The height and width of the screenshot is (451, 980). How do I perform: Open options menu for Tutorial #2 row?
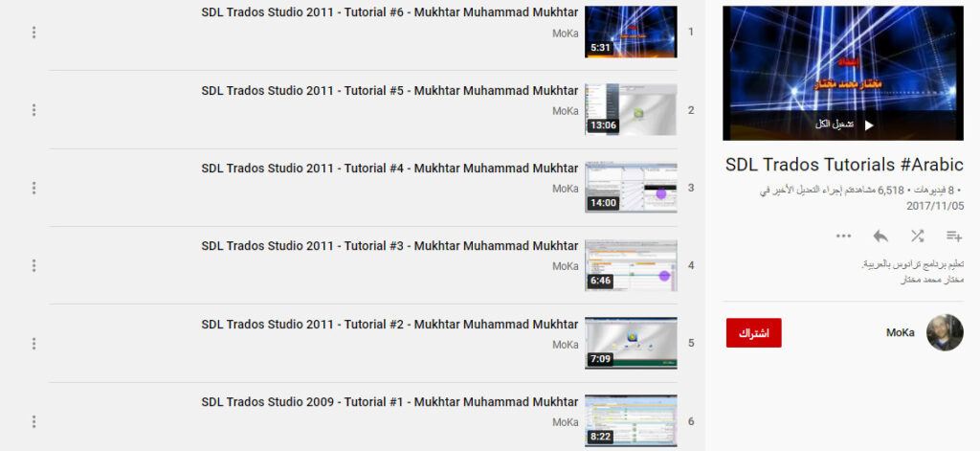click(x=33, y=344)
